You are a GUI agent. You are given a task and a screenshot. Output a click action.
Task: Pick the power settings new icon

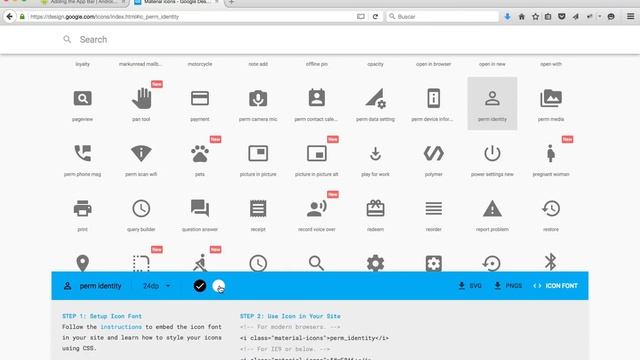coord(492,153)
